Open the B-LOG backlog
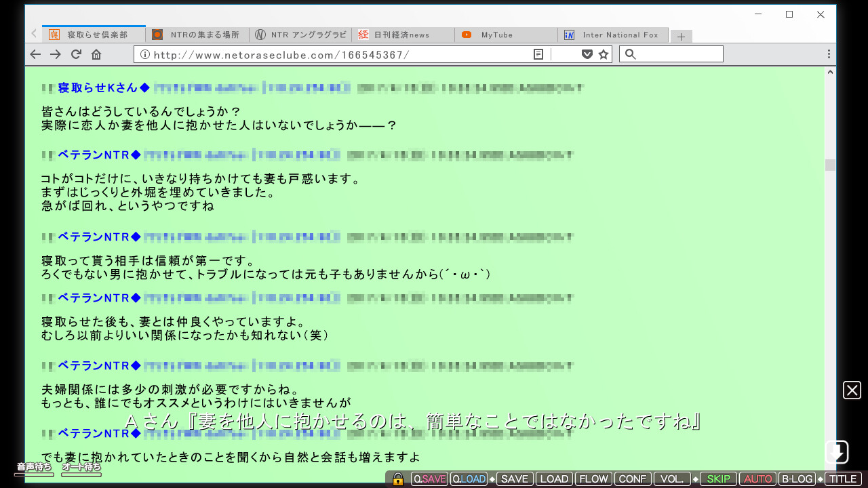The width and height of the screenshot is (868, 488). pos(797,479)
